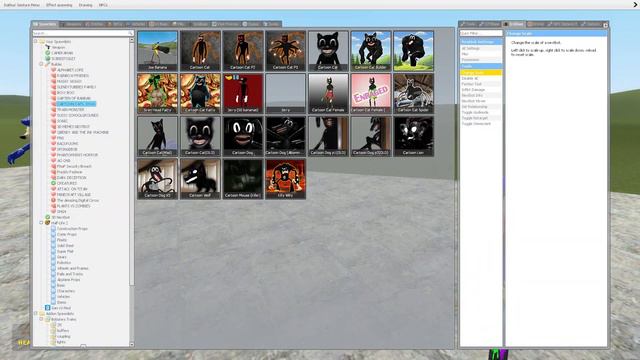Open CARTOON CATS category in spawnlist tree

(x=76, y=104)
